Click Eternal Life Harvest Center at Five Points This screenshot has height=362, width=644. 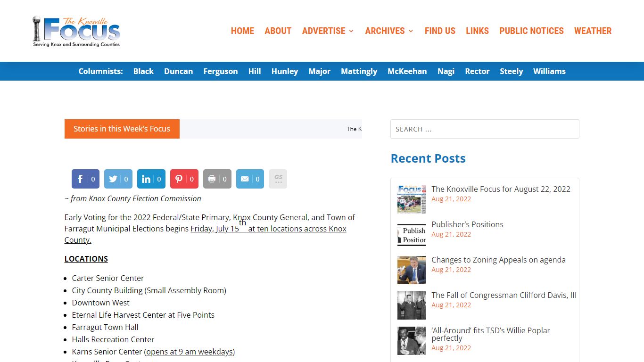coord(143,315)
